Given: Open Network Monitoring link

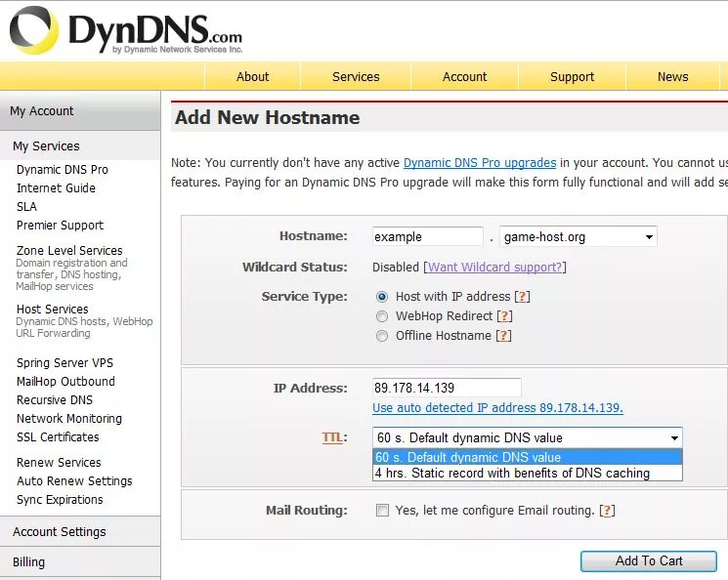Looking at the screenshot, I should click(x=69, y=419).
